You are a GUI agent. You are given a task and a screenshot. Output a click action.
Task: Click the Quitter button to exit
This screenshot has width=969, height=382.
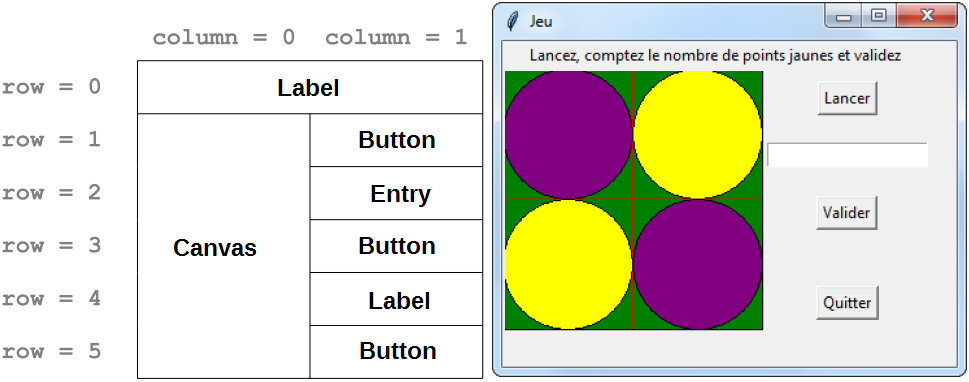[847, 303]
